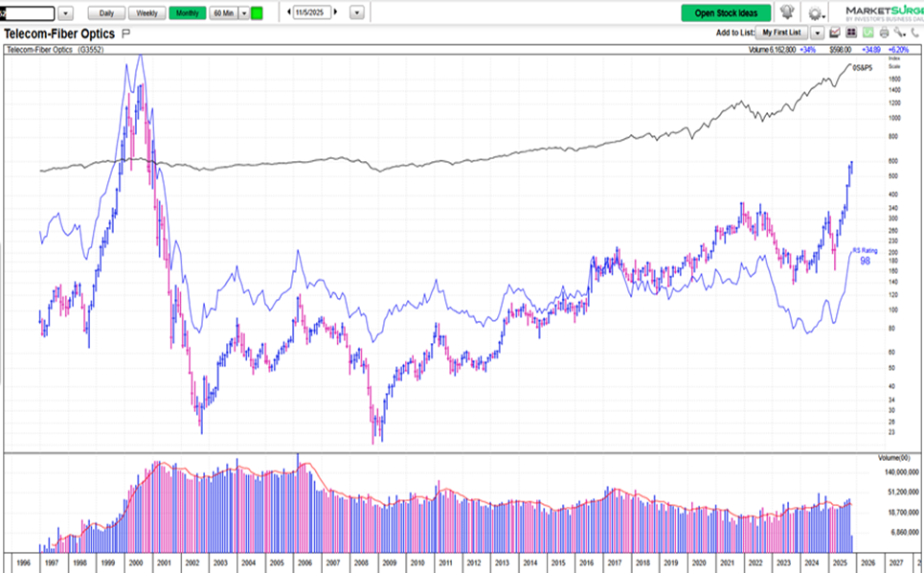Switch chart to Daily timeframe
The width and height of the screenshot is (924, 573).
coord(106,12)
